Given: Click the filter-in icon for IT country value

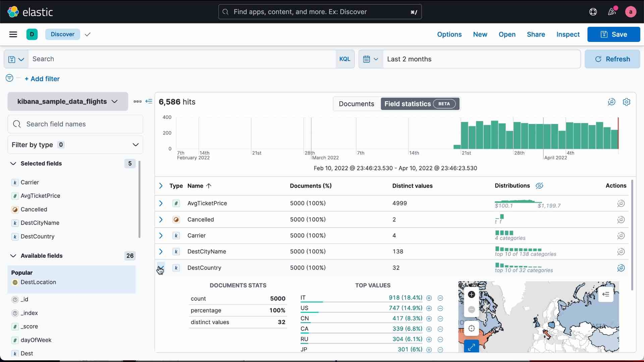Looking at the screenshot, I should (429, 297).
